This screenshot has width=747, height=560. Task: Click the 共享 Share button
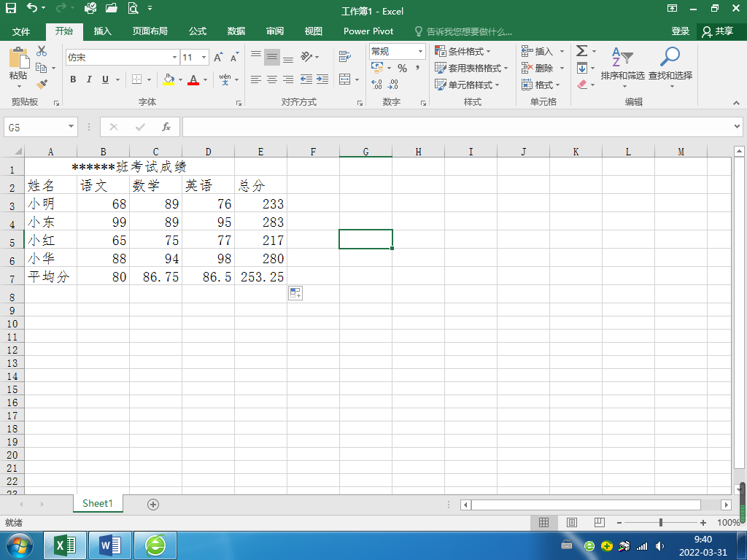coord(718,31)
